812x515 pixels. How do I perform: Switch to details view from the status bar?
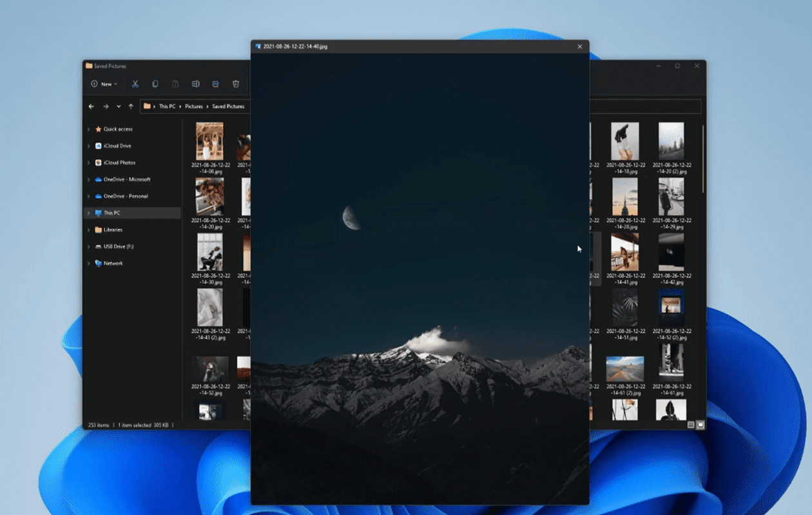coord(690,424)
